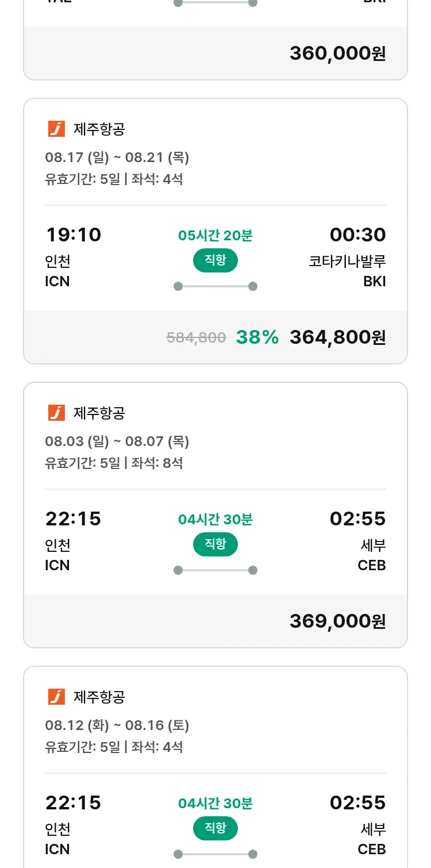Click Jeju Air logo on 08.12 flight card

click(56, 697)
